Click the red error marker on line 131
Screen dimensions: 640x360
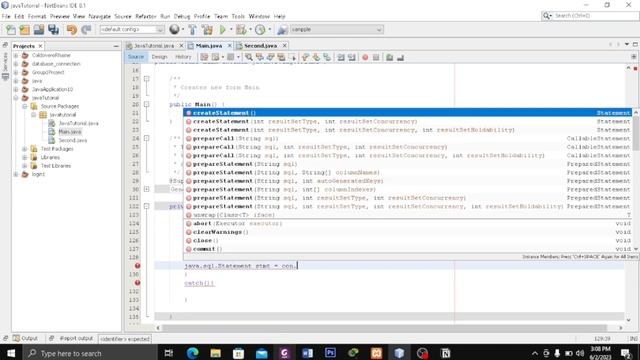coord(138,283)
